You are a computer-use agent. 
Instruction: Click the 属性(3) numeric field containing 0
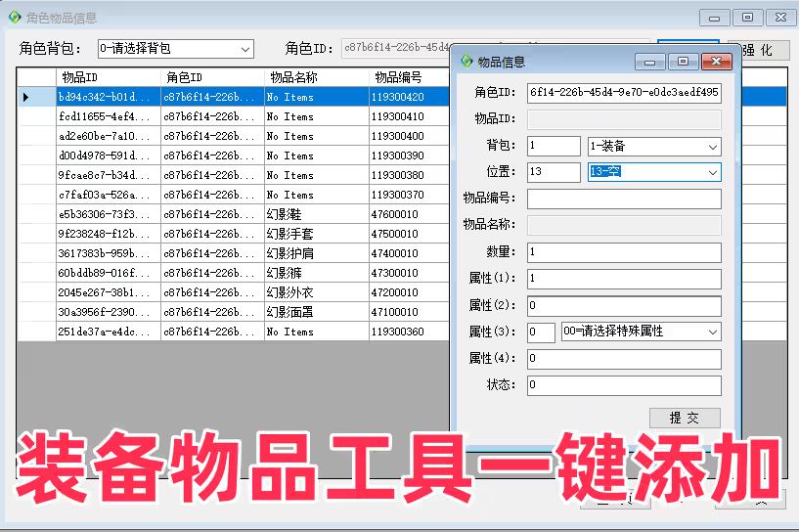(541, 332)
